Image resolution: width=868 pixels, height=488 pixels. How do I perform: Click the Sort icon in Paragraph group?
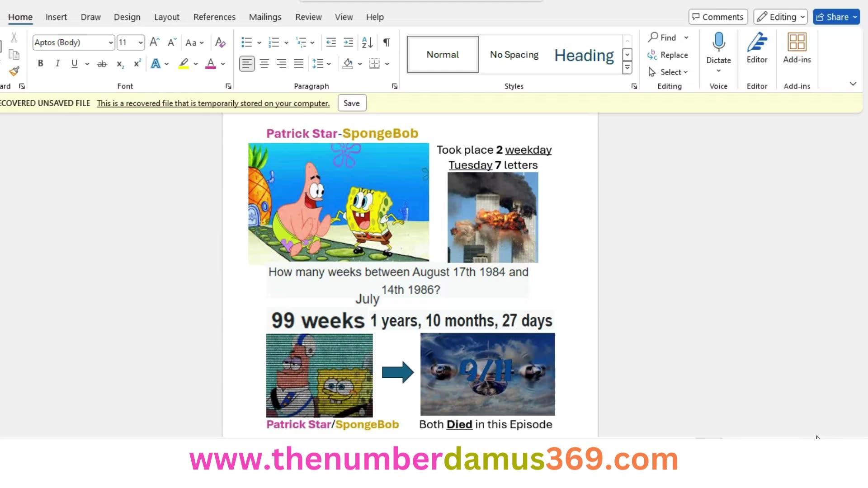(366, 42)
